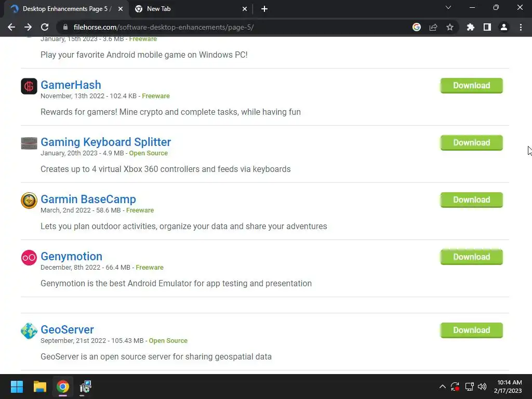Viewport: 532px width, 399px height.
Task: View site information via lock icon
Action: click(x=65, y=27)
